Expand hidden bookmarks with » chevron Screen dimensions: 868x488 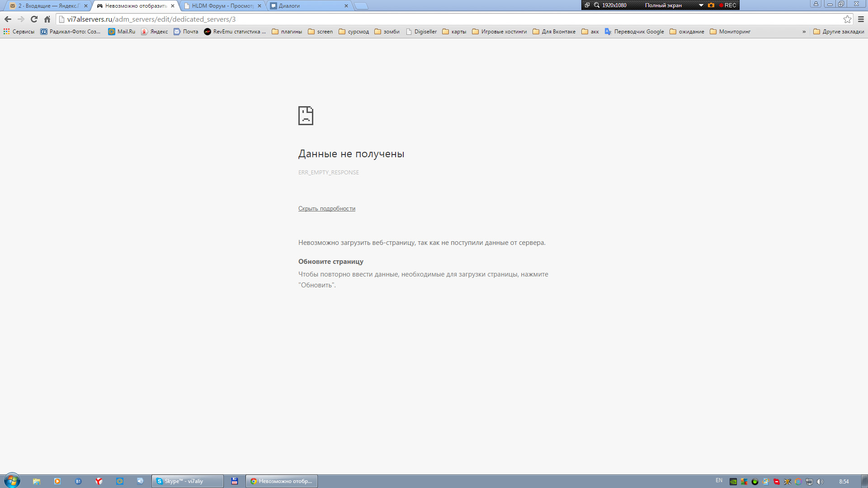[804, 32]
